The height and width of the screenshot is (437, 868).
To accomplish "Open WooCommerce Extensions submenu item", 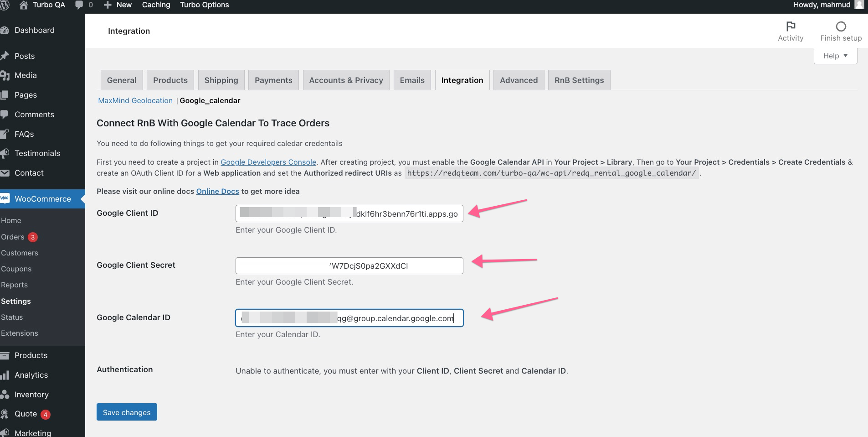I will click(20, 333).
